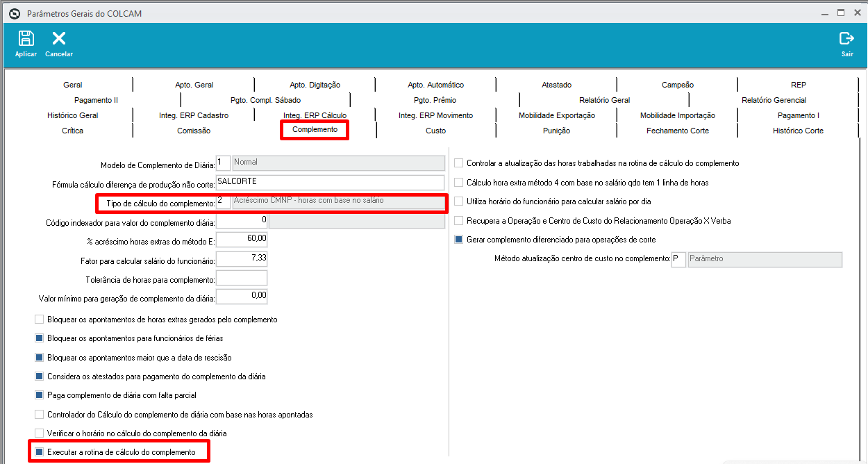Click the Parâmetro description box

[x=765, y=260]
